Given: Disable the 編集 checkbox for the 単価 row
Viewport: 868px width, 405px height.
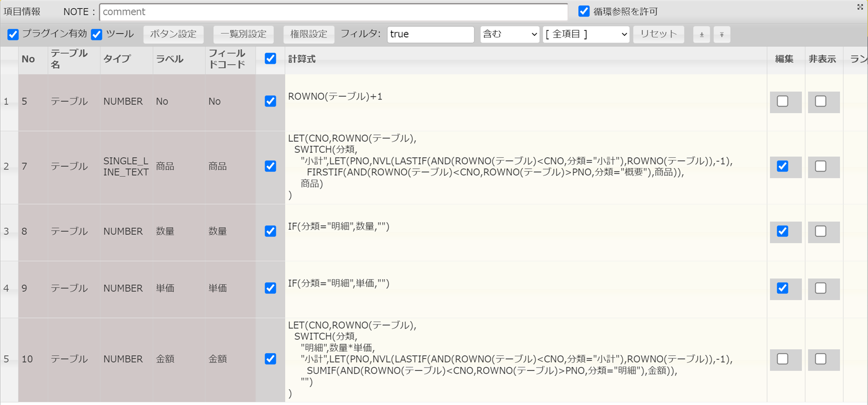Looking at the screenshot, I should coord(782,288).
